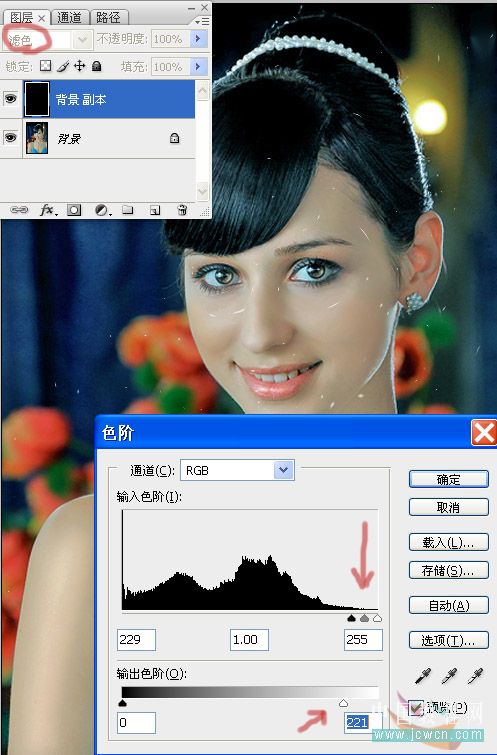497x755 pixels.
Task: Select the 背景 layer name
Action: pyautogui.click(x=69, y=139)
